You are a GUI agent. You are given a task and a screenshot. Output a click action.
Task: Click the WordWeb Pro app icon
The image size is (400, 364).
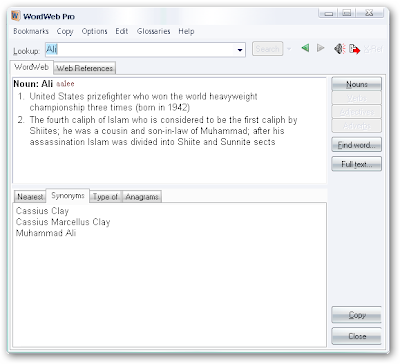point(16,16)
